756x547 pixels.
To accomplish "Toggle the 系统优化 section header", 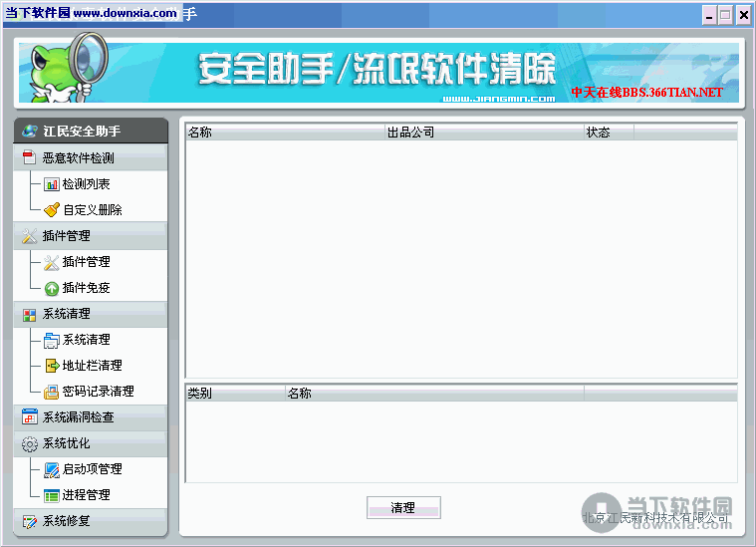I will (x=90, y=442).
